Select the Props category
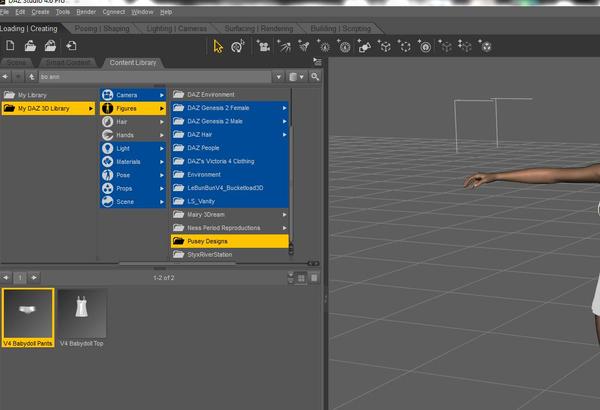Screen dimensions: 600x410 (x=133, y=188)
